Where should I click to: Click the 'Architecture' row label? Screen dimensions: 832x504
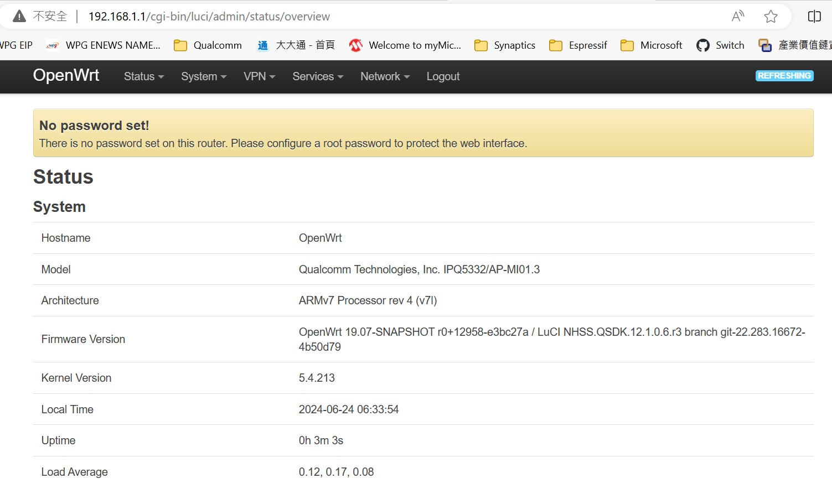coord(70,300)
